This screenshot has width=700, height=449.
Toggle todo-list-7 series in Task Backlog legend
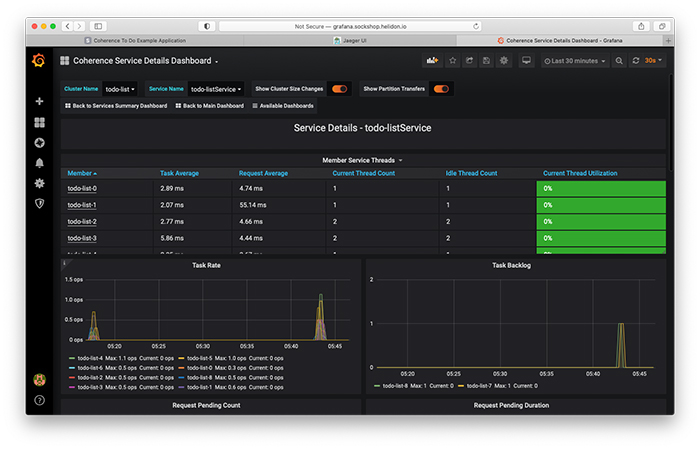tap(479, 386)
